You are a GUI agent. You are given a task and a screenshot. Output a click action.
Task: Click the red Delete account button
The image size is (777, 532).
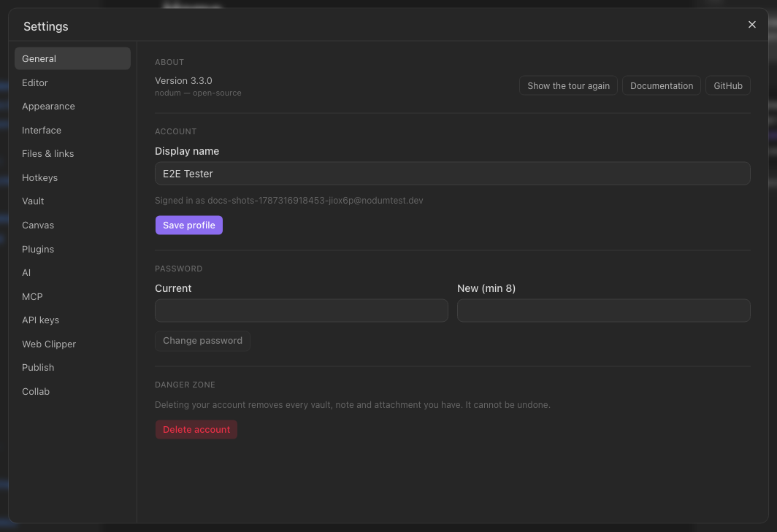[196, 429]
